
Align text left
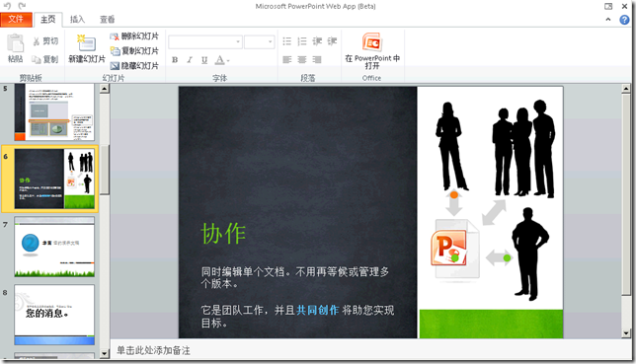point(287,59)
